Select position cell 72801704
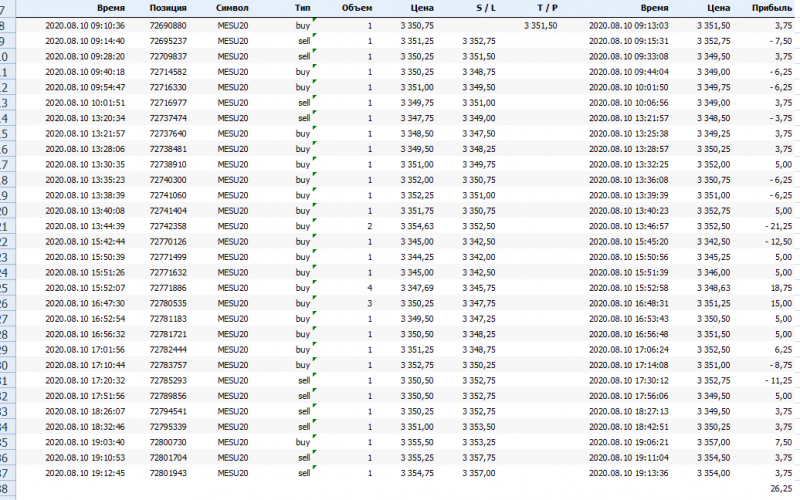The height and width of the screenshot is (500, 800). [x=168, y=458]
